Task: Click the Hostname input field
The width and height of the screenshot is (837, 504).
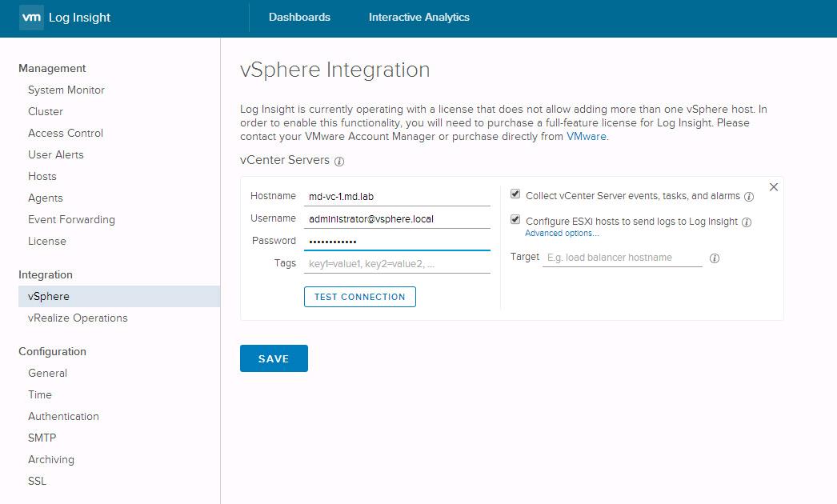Action: pos(397,196)
